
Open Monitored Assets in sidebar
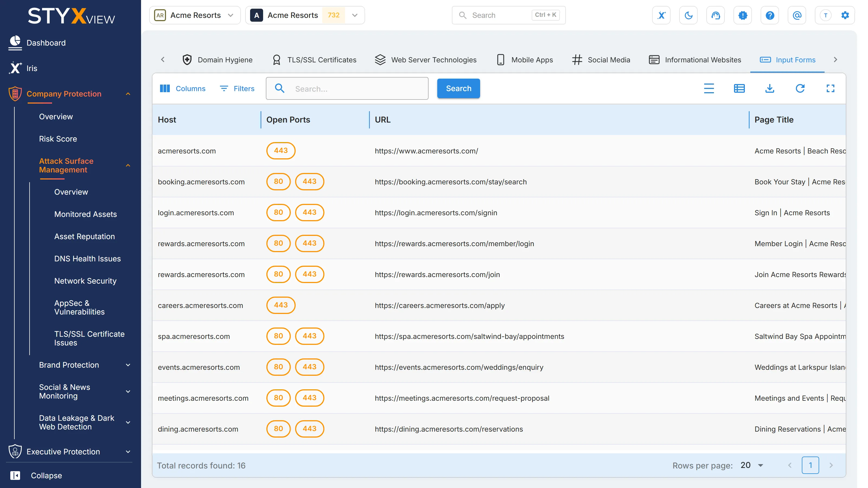[x=85, y=214]
